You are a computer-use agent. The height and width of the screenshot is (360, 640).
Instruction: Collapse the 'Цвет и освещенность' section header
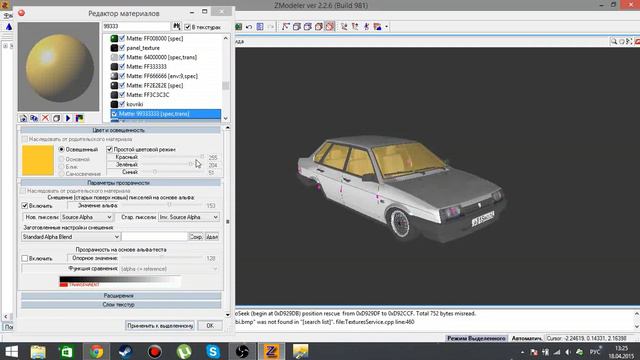pyautogui.click(x=121, y=130)
